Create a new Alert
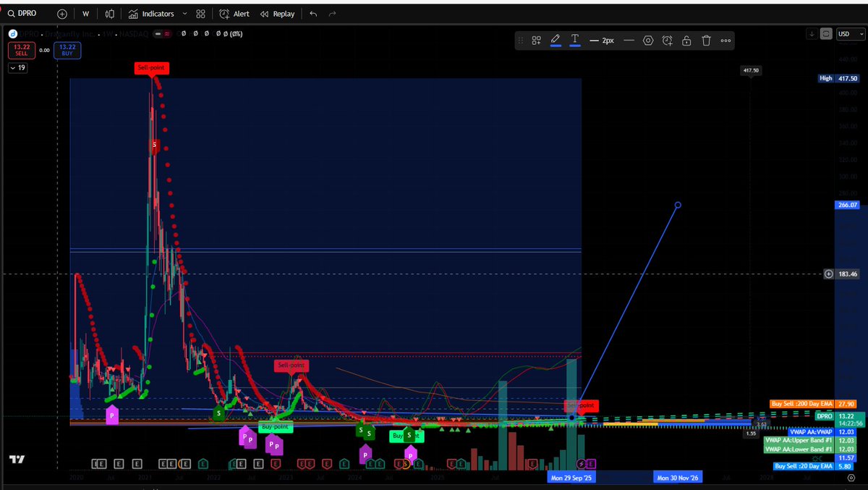Viewport: 868px width, 490px height. (x=234, y=14)
